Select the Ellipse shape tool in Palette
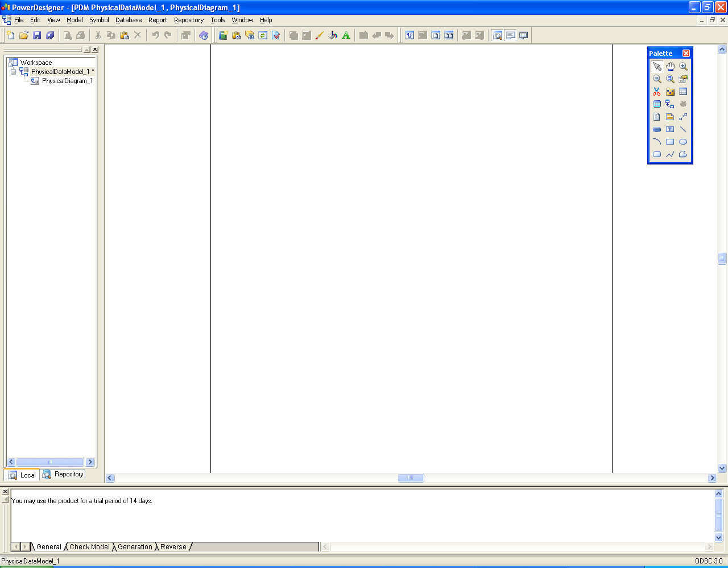The width and height of the screenshot is (728, 568). (x=683, y=142)
